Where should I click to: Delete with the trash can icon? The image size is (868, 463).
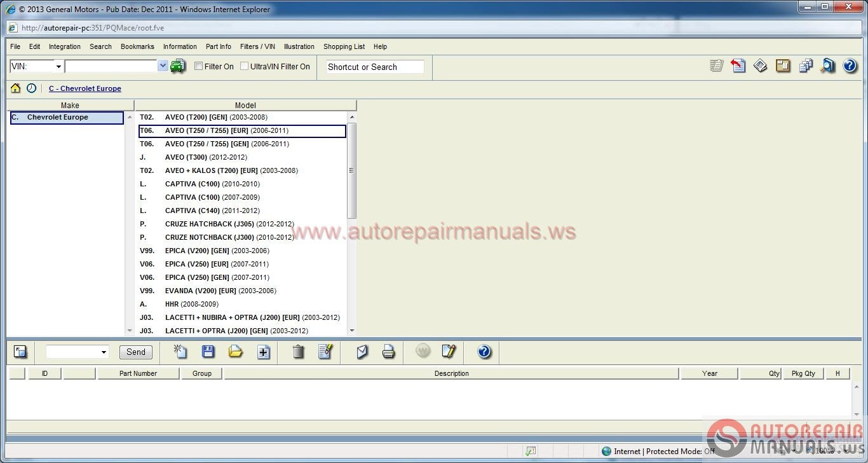click(298, 351)
